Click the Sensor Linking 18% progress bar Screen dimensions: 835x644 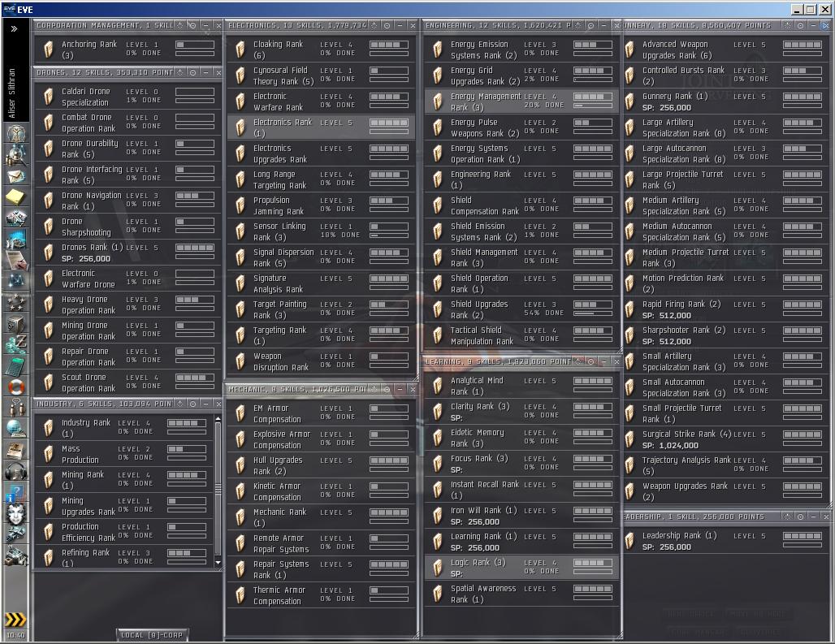389,236
